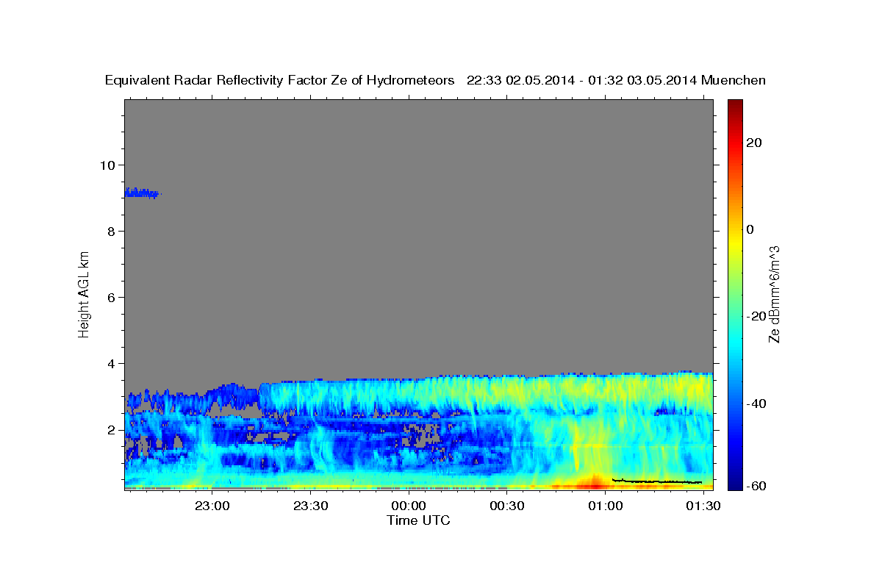The width and height of the screenshot is (882, 588).
Task: Click the plot title "Equivalent Radar Reflectivity Factor Ze of Hydrometeors"
Action: [279, 80]
